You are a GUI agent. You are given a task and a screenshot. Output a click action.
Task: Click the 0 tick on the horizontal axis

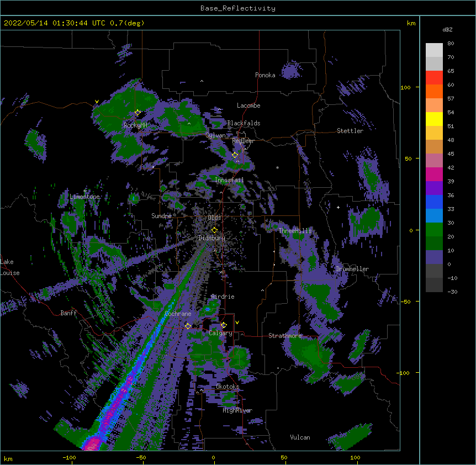tap(213, 457)
